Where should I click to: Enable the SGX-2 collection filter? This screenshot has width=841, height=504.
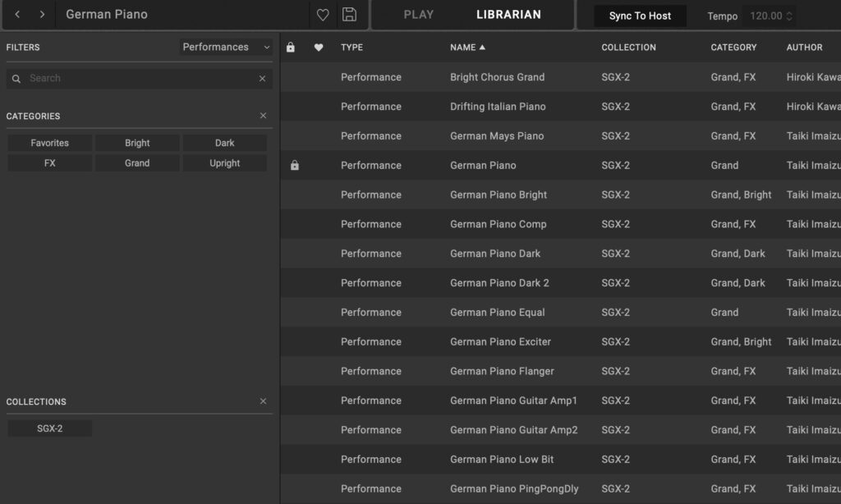[x=50, y=428]
